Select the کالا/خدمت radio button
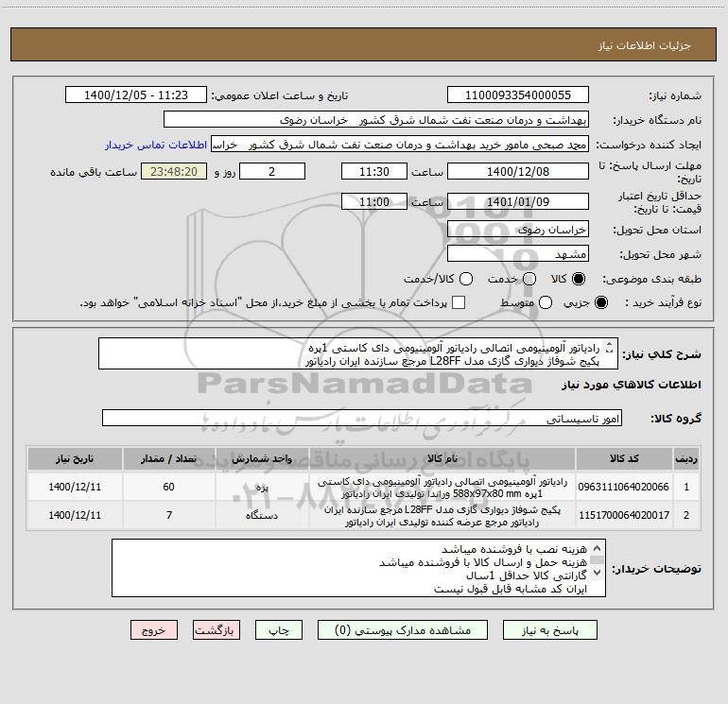 pos(466,279)
